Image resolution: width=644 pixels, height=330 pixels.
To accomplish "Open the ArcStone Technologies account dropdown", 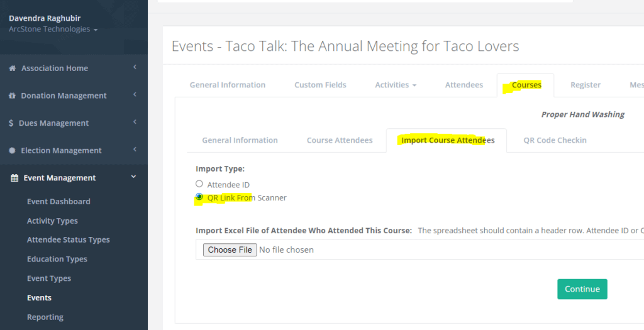I will click(x=53, y=30).
